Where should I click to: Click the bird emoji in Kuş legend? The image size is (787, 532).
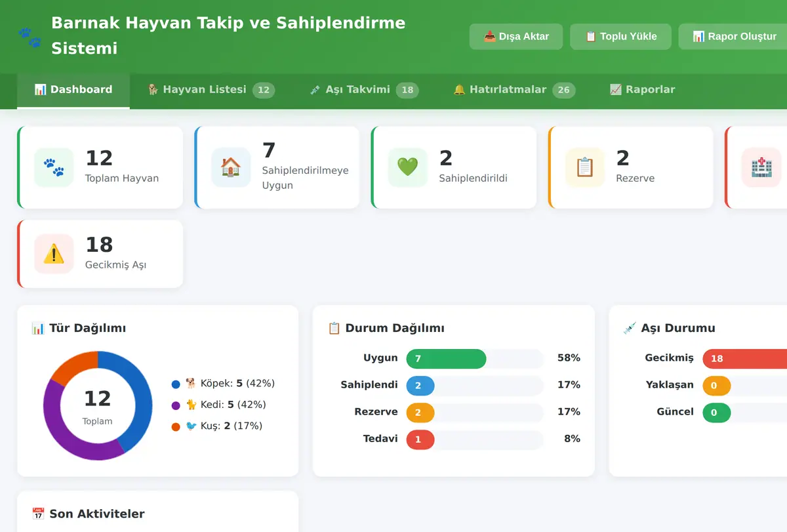click(x=191, y=426)
